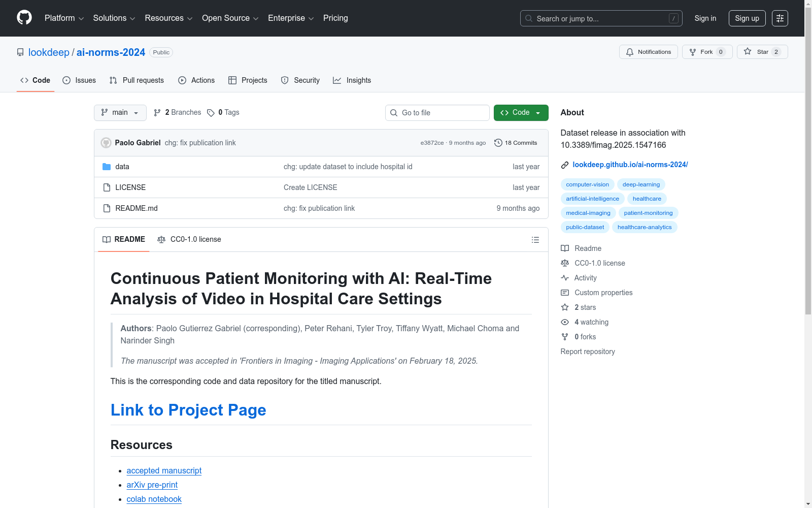
Task: Click the Sign up button
Action: (x=747, y=18)
